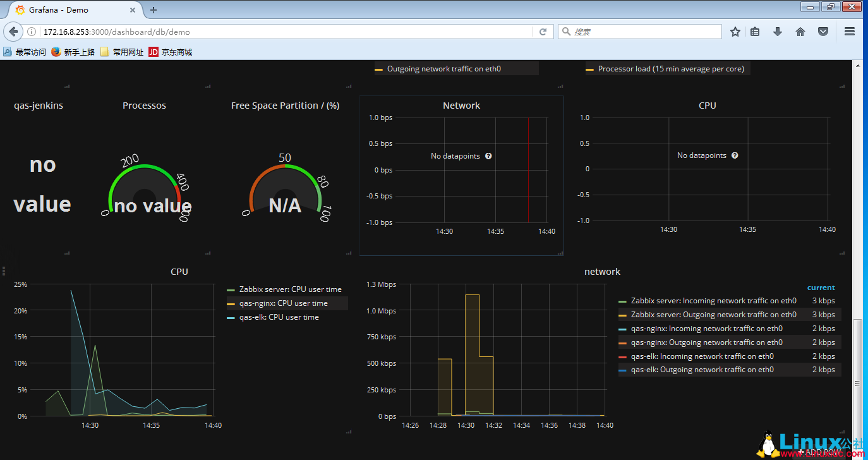Click inside the browser address bar
The width and height of the screenshot is (868, 460).
(284, 31)
